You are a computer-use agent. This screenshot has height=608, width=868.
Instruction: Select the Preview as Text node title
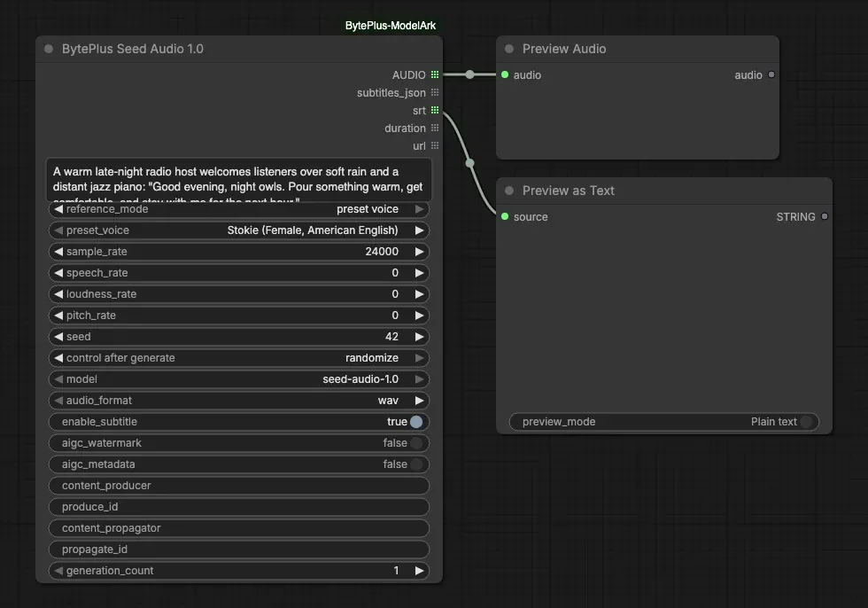pyautogui.click(x=569, y=191)
